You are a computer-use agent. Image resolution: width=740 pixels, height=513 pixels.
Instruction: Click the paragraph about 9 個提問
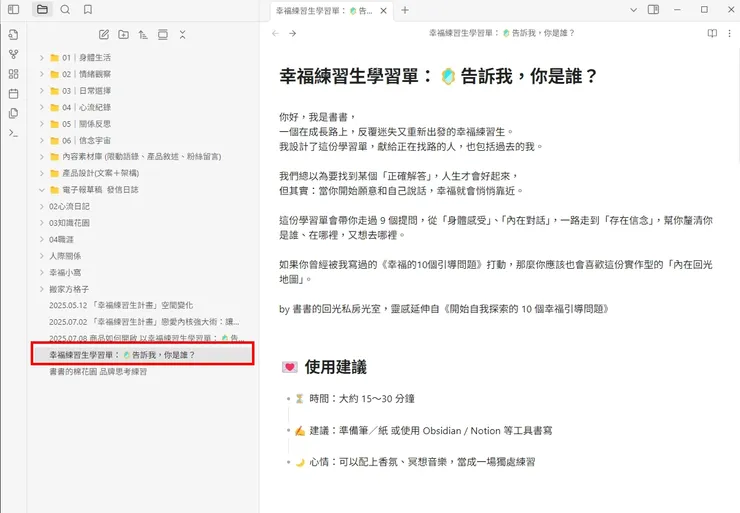tap(496, 227)
